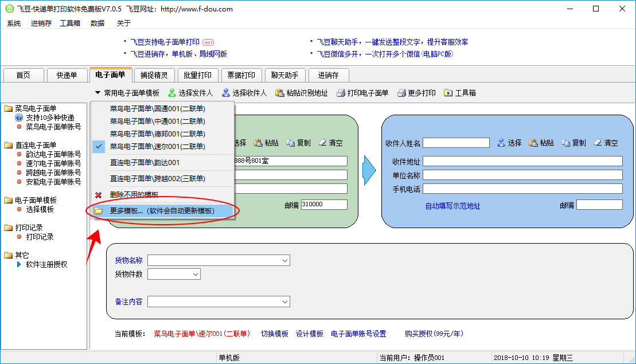Choose template 菜鸟电子面单\中通001(二联单)

(x=157, y=121)
